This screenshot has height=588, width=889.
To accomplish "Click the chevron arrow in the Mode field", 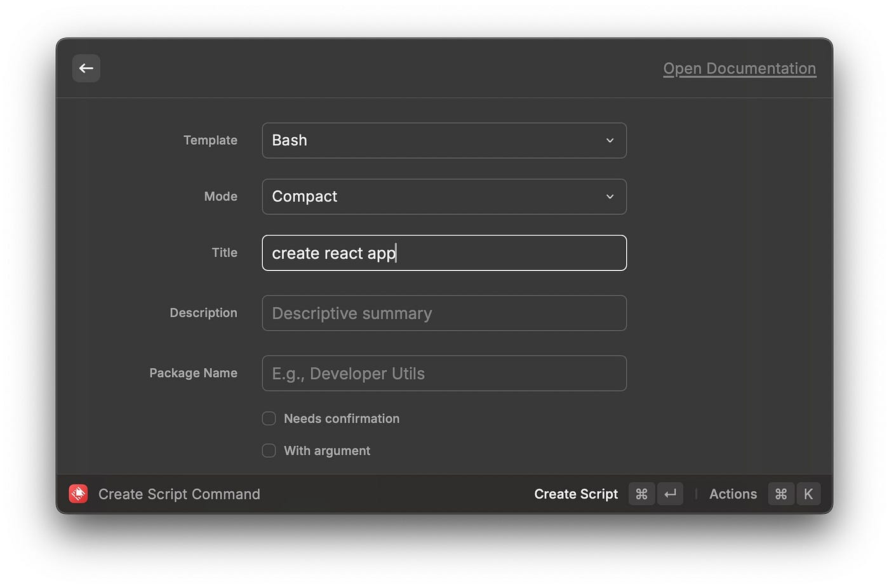I will coord(610,197).
